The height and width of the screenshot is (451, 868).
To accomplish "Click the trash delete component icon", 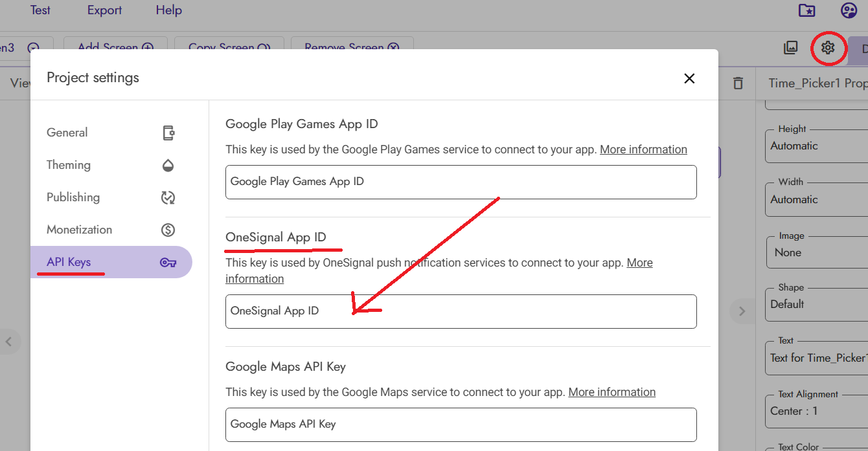I will pyautogui.click(x=738, y=83).
